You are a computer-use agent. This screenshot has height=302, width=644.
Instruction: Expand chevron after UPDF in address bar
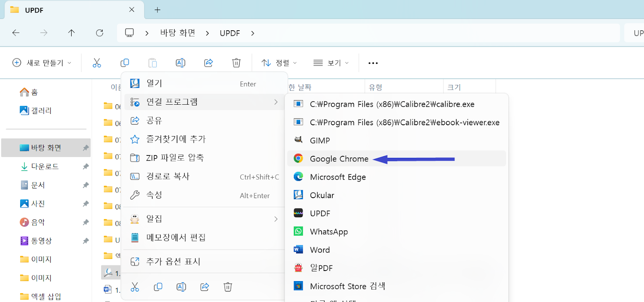click(x=253, y=33)
